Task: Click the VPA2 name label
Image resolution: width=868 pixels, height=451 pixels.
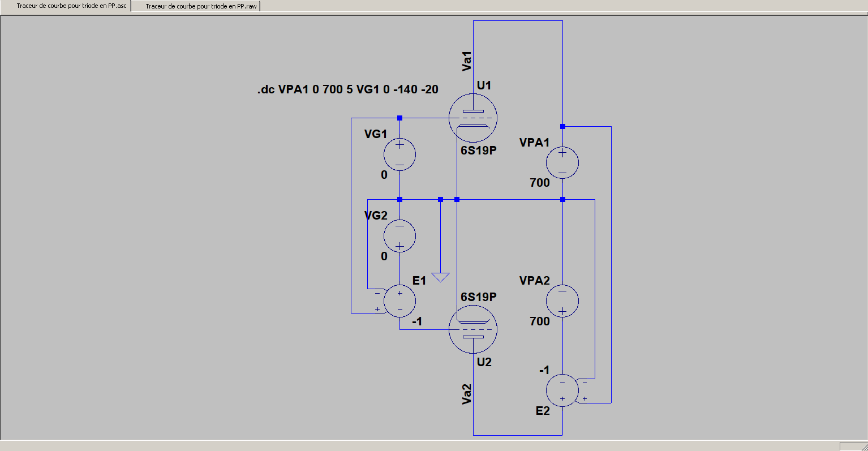Action: (x=535, y=281)
